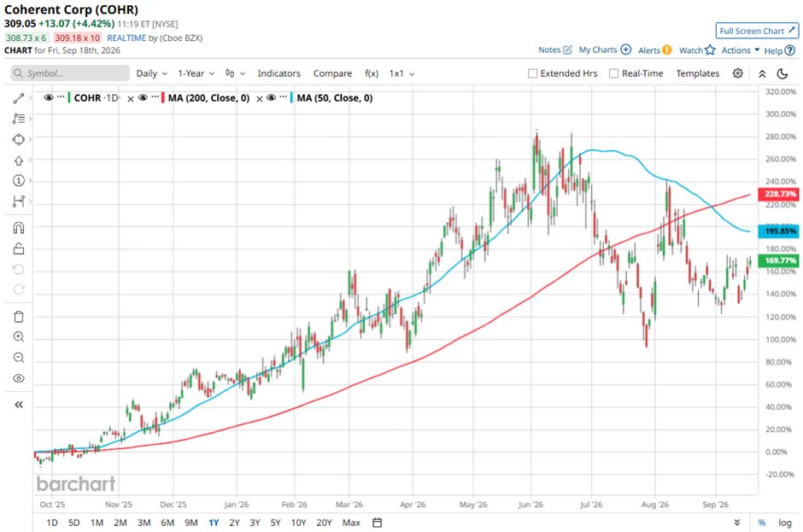803x532 pixels.
Task: Open the 1-Year period dropdown
Action: coord(196,73)
